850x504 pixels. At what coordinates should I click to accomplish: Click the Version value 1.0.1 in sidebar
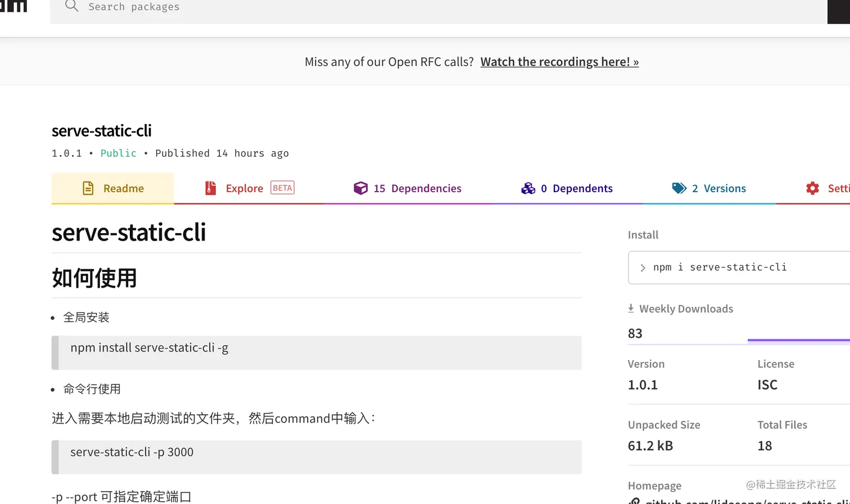pyautogui.click(x=643, y=385)
